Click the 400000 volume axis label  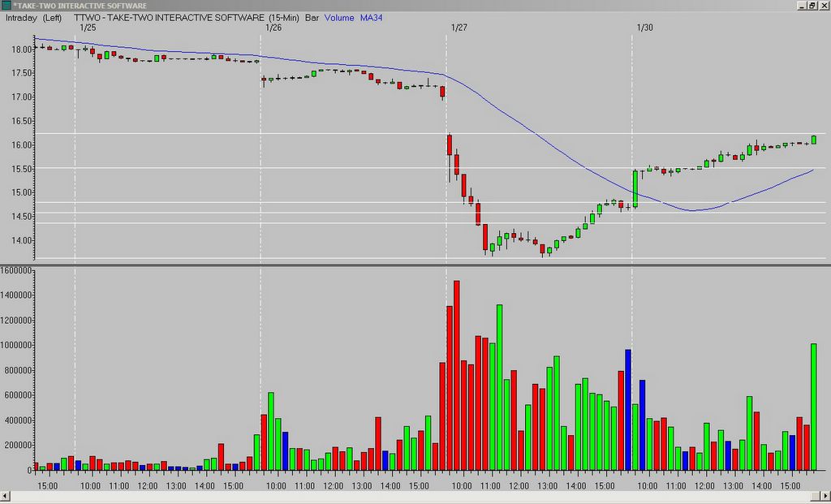point(19,420)
